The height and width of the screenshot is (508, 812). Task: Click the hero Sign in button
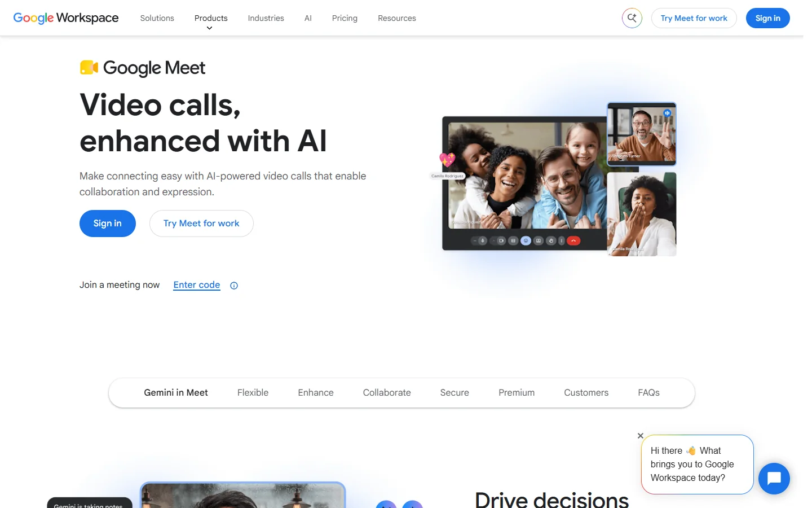[108, 224]
